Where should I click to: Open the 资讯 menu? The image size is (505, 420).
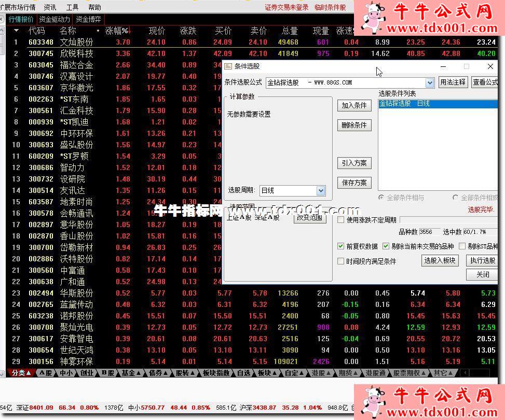pos(50,7)
